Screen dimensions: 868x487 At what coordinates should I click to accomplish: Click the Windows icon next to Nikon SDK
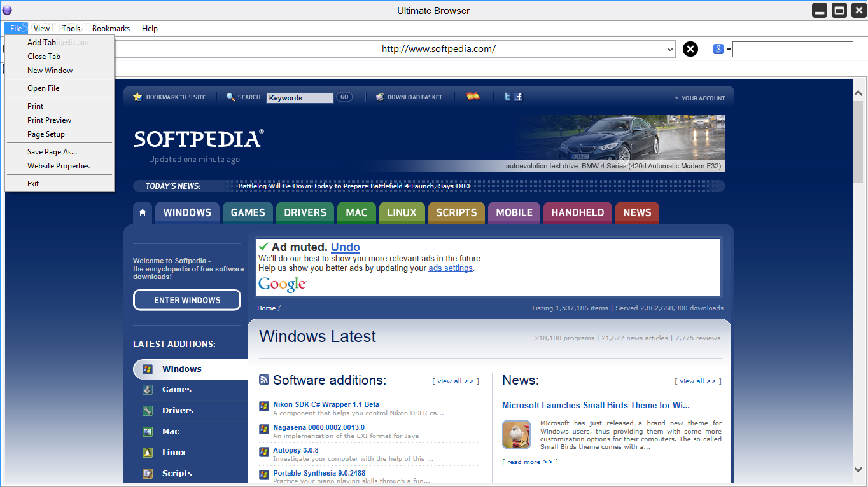tap(264, 406)
